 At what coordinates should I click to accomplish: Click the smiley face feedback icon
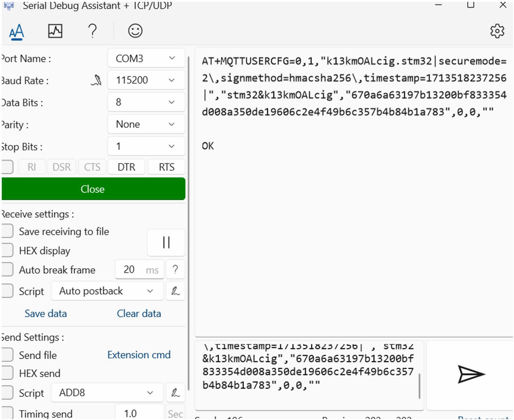click(x=135, y=31)
